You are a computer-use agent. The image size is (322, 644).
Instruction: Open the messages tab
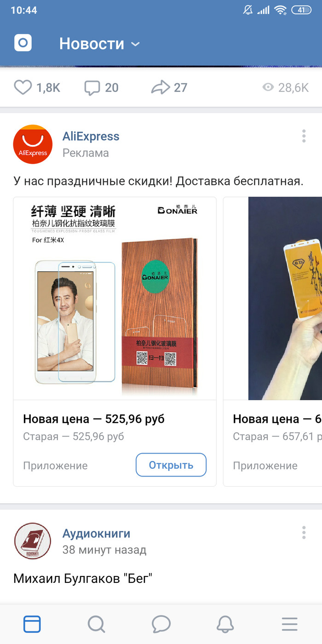tap(161, 624)
